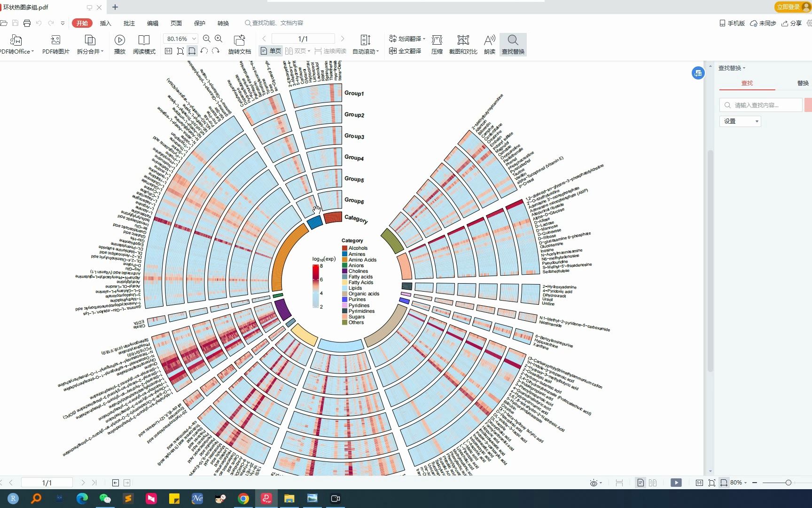This screenshot has width=812, height=508.
Task: Open the 拆分合并 split-merge tool
Action: 90,45
